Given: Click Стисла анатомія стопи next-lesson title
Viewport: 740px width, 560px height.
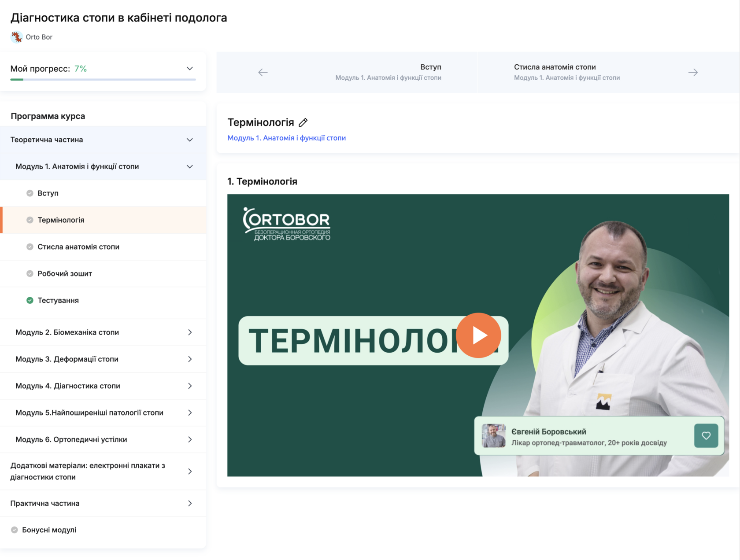Looking at the screenshot, I should click(555, 67).
